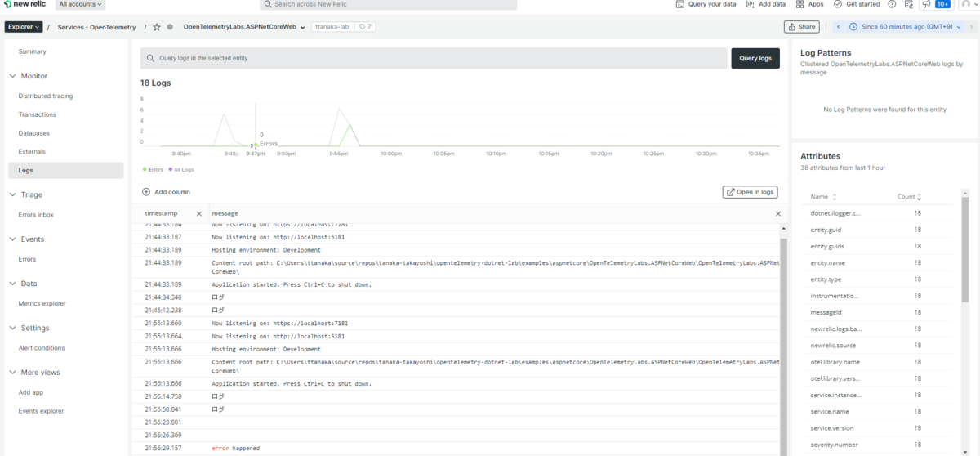Screen dimensions: 980x456
Task: Click the Add data chart icon
Action: pyautogui.click(x=751, y=4)
